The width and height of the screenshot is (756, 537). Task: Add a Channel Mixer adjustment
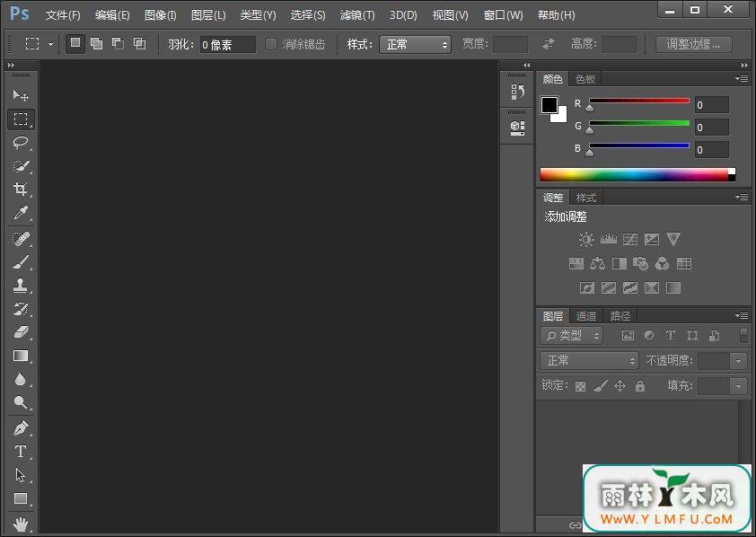662,264
